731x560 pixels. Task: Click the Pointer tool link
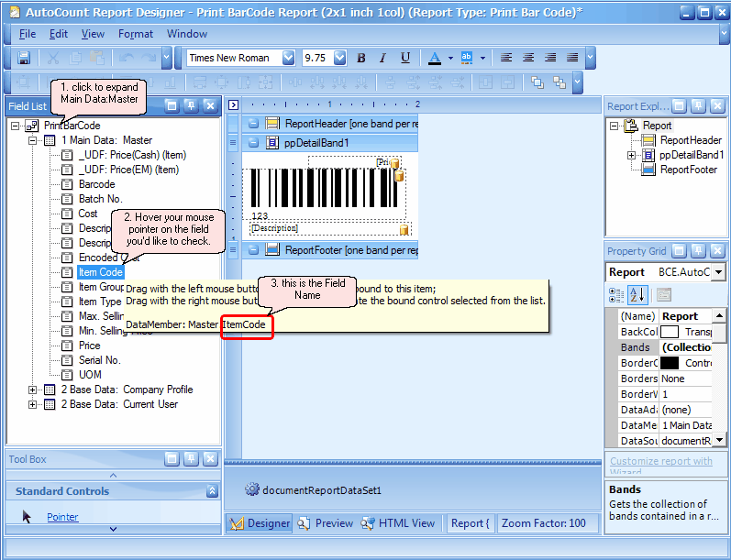62,517
